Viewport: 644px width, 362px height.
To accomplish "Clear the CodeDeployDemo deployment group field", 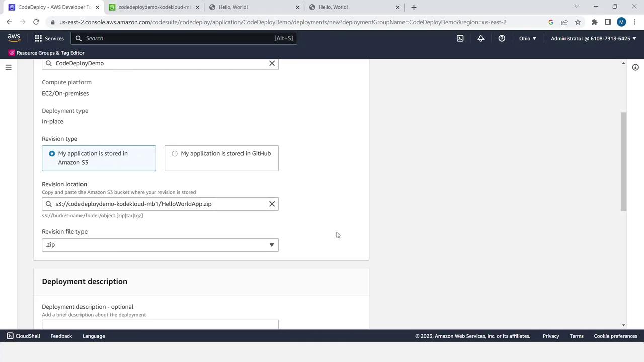I will [272, 63].
